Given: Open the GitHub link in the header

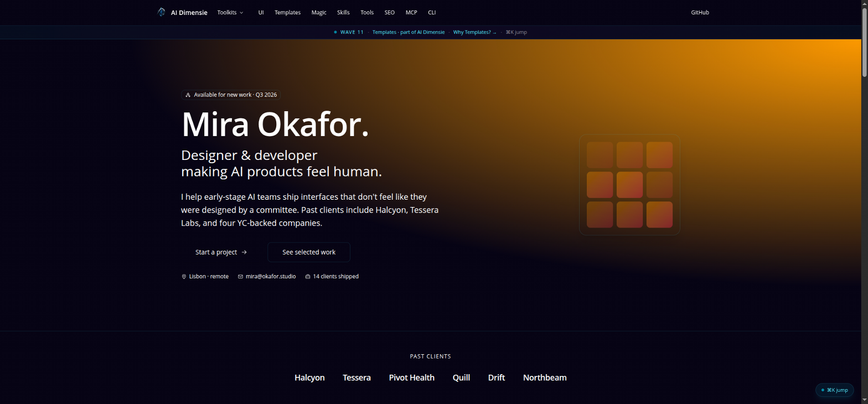Looking at the screenshot, I should pyautogui.click(x=700, y=12).
